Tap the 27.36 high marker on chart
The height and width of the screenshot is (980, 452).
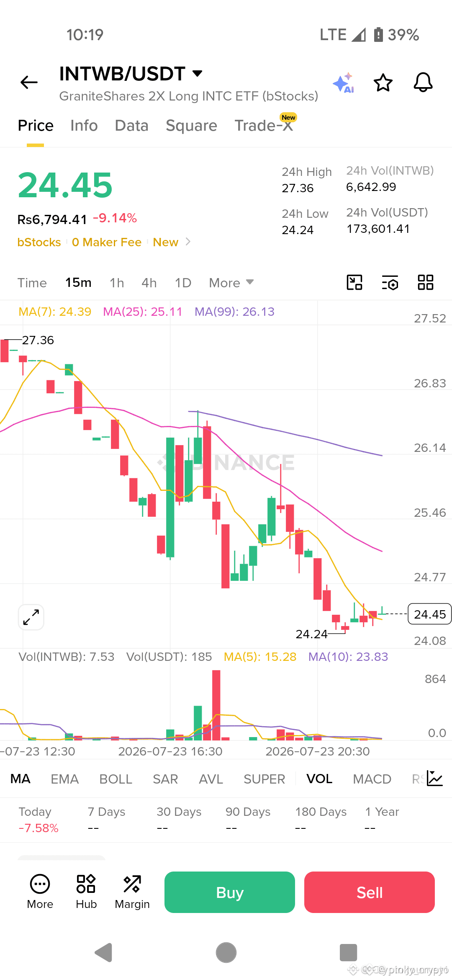pos(38,340)
